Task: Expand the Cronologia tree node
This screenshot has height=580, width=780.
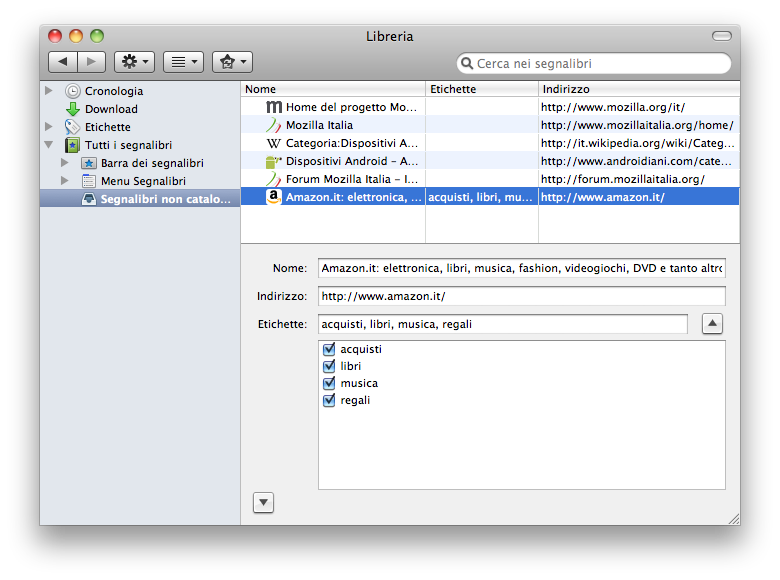Action: point(49,91)
